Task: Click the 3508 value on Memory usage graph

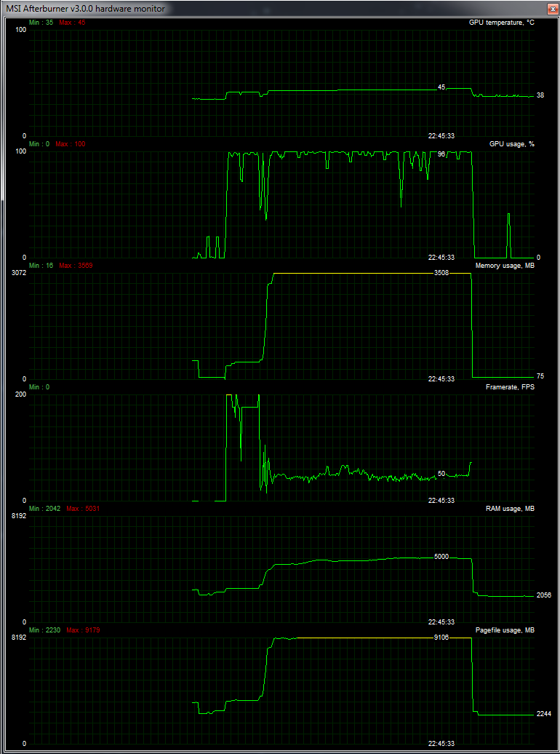Action: (441, 273)
